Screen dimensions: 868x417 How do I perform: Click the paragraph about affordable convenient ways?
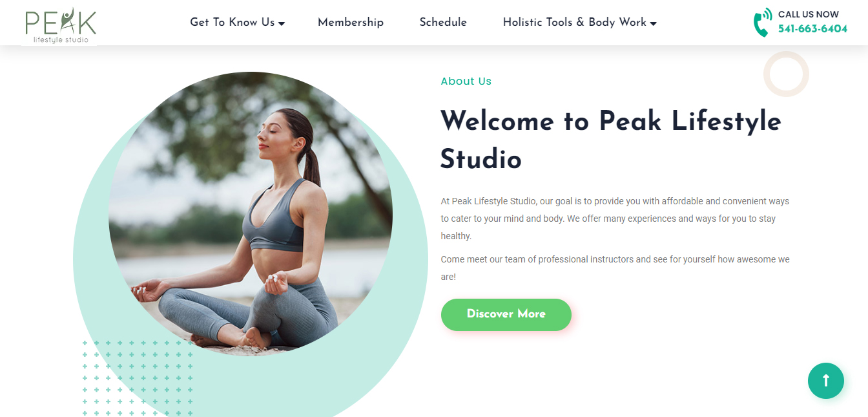pyautogui.click(x=615, y=219)
